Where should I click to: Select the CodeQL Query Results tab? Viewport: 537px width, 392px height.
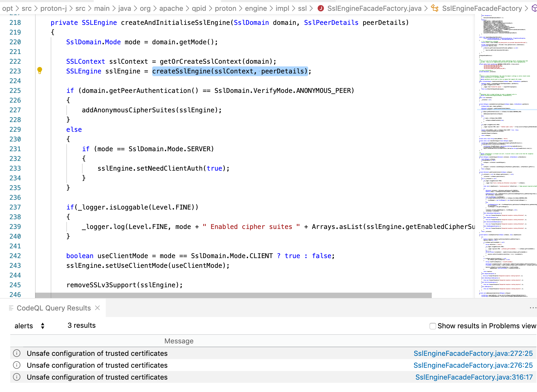pyautogui.click(x=53, y=308)
